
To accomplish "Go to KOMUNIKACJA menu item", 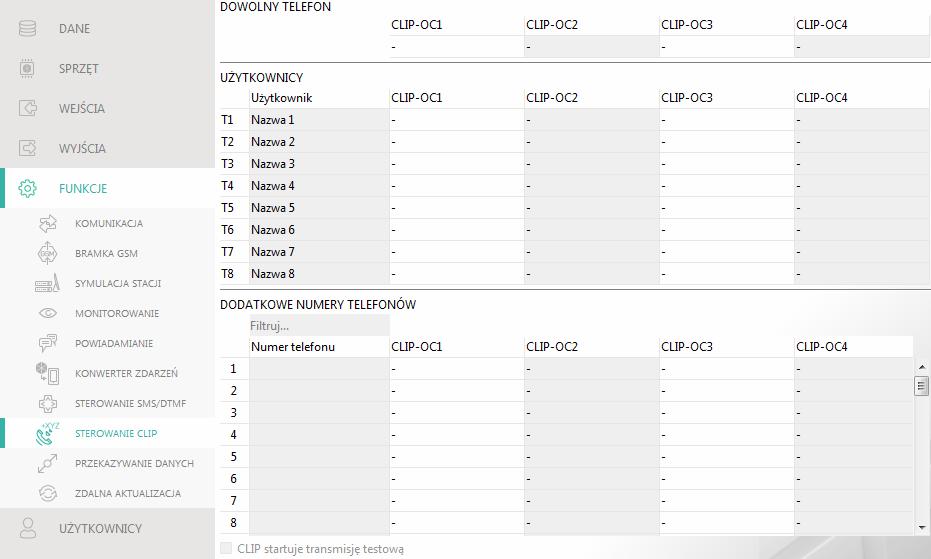I will click(x=109, y=223).
